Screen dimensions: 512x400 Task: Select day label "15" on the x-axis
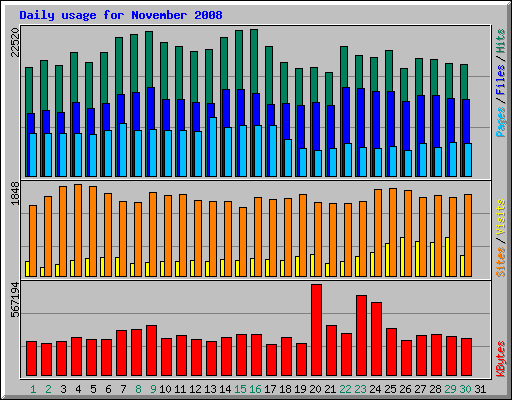point(240,389)
